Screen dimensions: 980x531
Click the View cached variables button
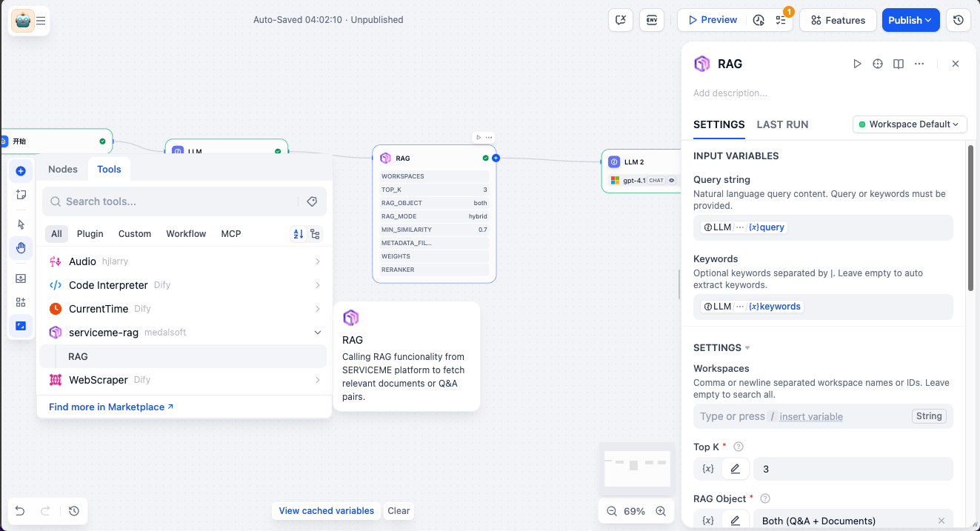click(x=326, y=510)
